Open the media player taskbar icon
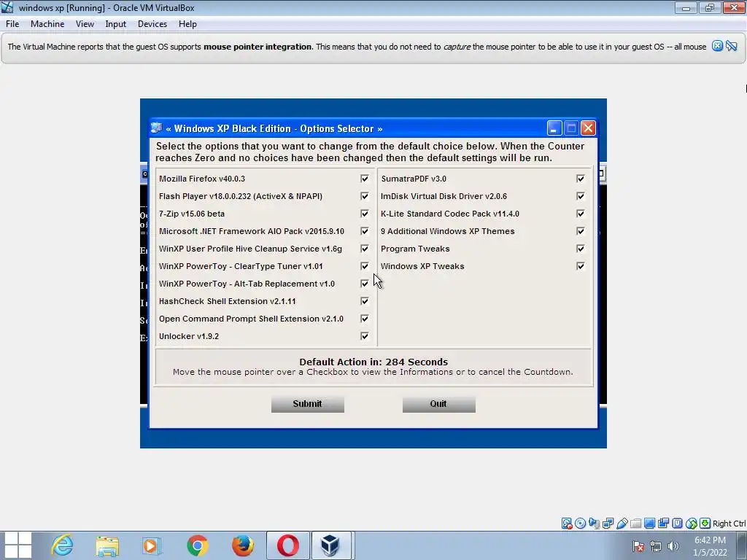Viewport: 747px width, 560px height. click(x=152, y=545)
